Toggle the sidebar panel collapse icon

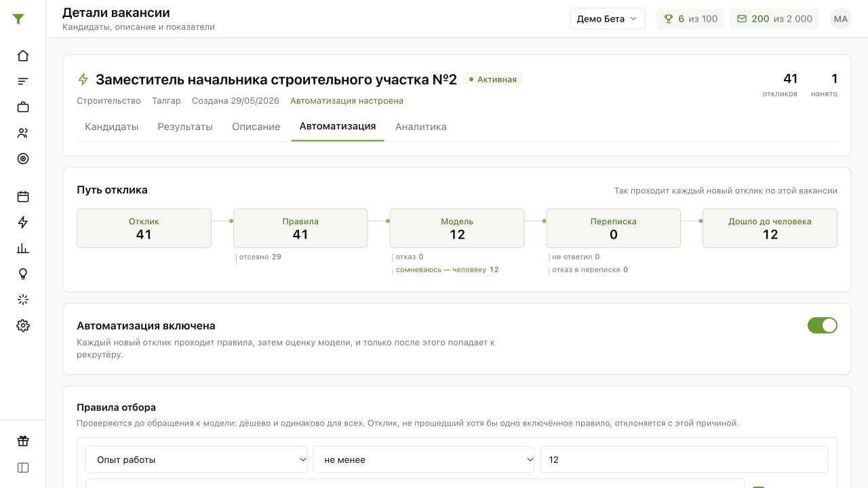(23, 468)
